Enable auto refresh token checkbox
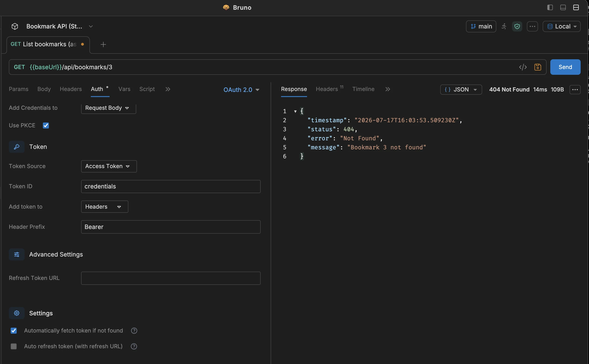The height and width of the screenshot is (364, 589). coord(14,346)
